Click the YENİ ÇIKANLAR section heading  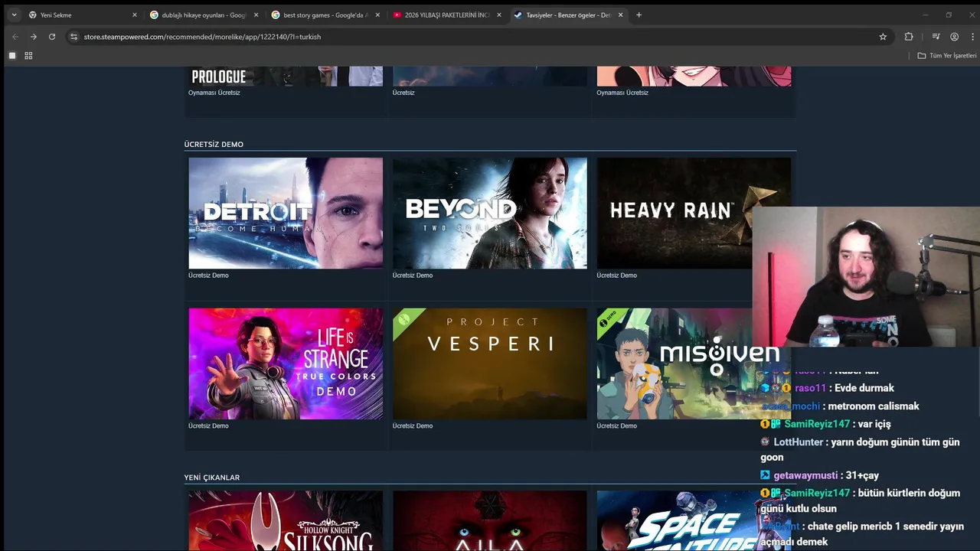[212, 478]
